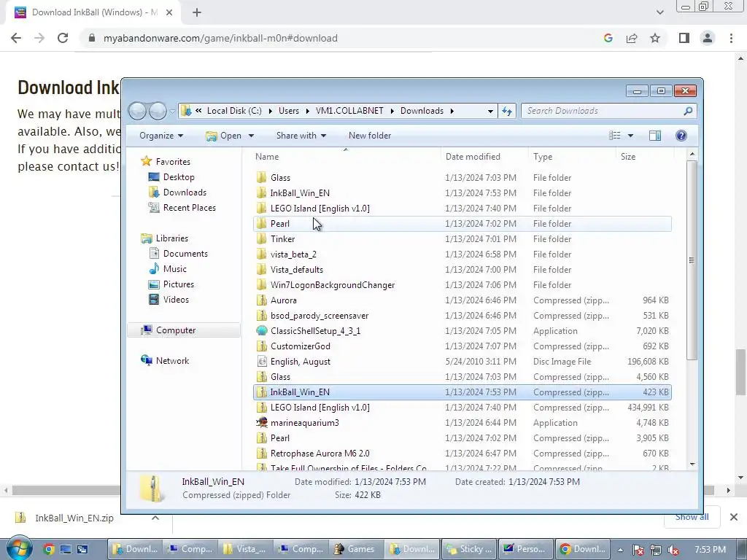Click the volume tray icon
747x560 pixels.
point(673,550)
